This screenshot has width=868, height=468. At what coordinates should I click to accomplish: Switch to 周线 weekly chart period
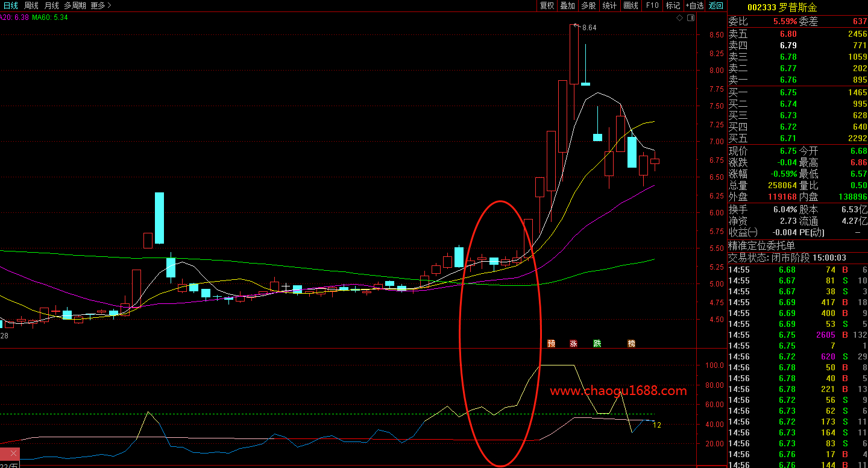31,5
